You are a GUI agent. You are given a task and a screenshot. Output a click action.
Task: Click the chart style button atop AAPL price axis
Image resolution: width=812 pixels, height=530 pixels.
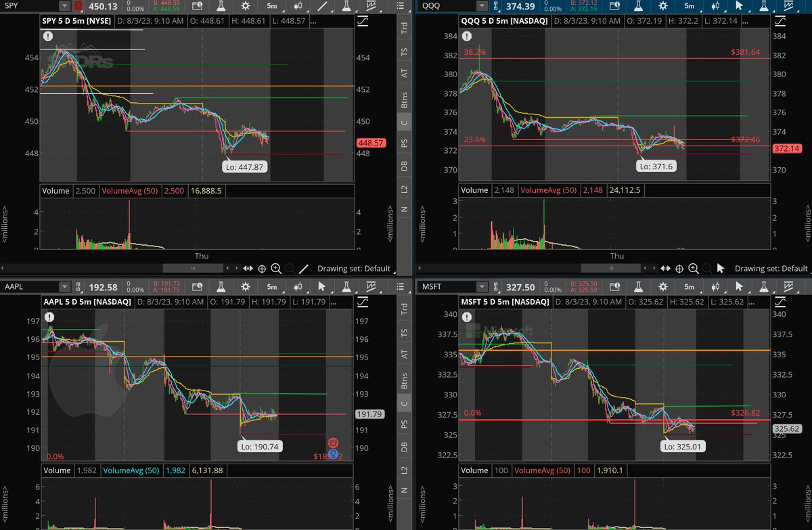[362, 301]
